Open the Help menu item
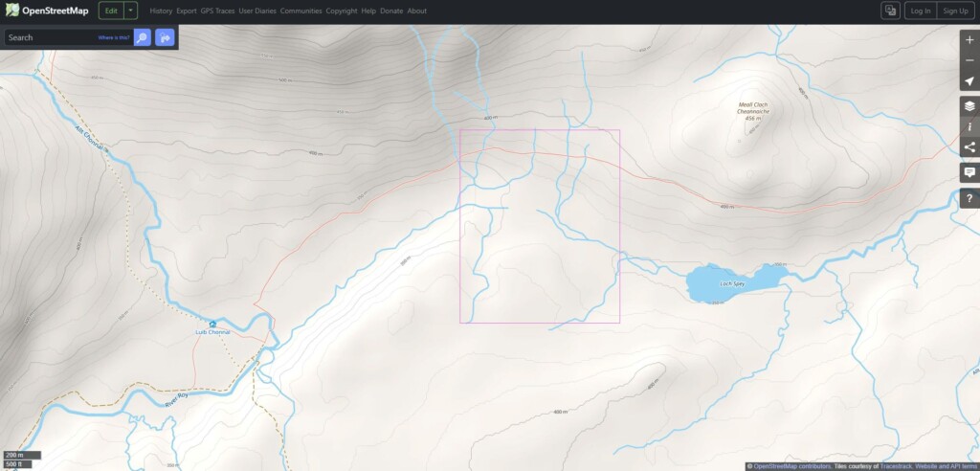The width and height of the screenshot is (980, 471). pyautogui.click(x=368, y=11)
